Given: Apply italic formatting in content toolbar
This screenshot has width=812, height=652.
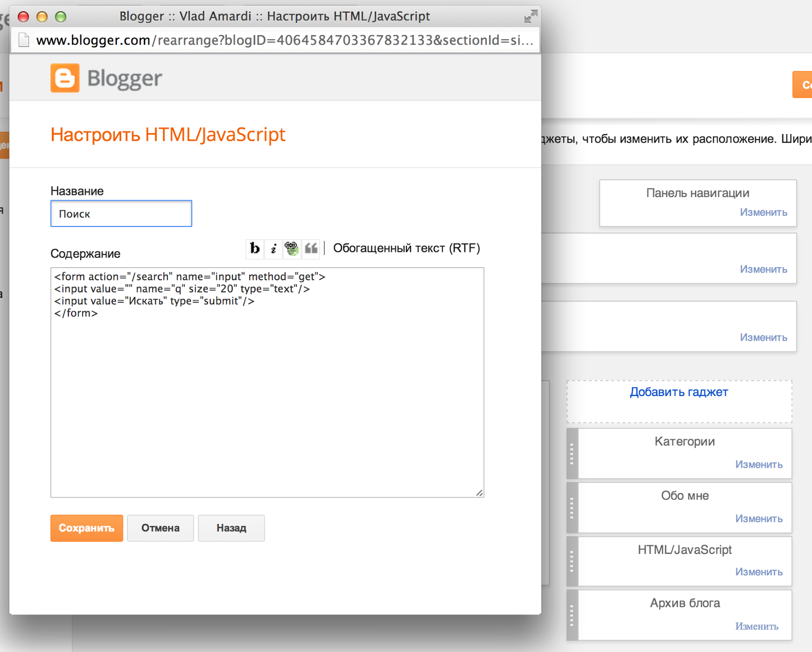Looking at the screenshot, I should (274, 248).
